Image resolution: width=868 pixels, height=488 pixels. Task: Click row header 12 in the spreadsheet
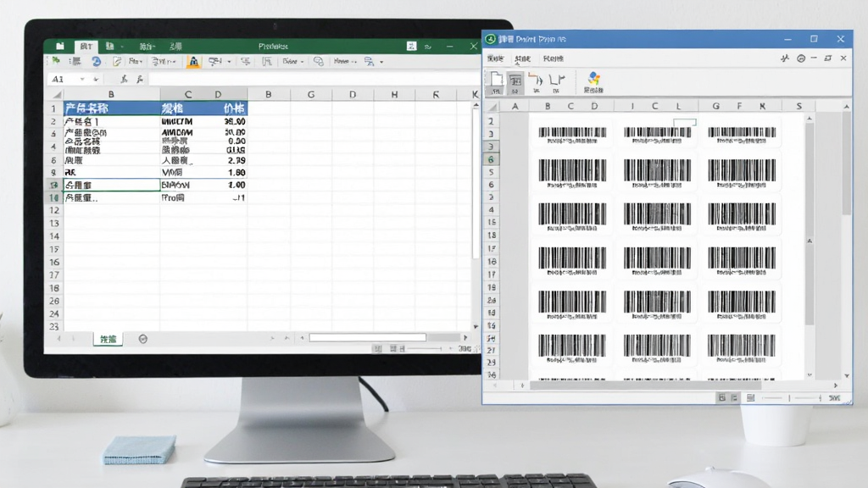54,210
